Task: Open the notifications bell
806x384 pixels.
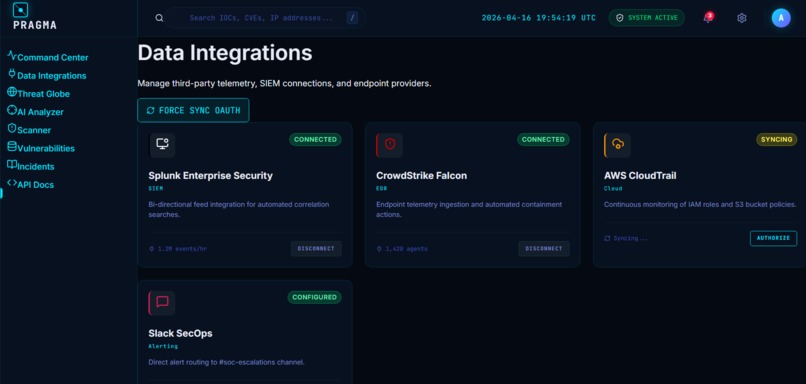Action: click(708, 18)
